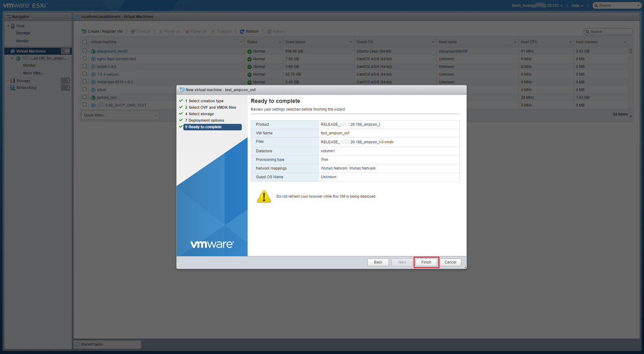Collapse the Navigator panel with its icon
This screenshot has width=644, height=354.
click(67, 17)
